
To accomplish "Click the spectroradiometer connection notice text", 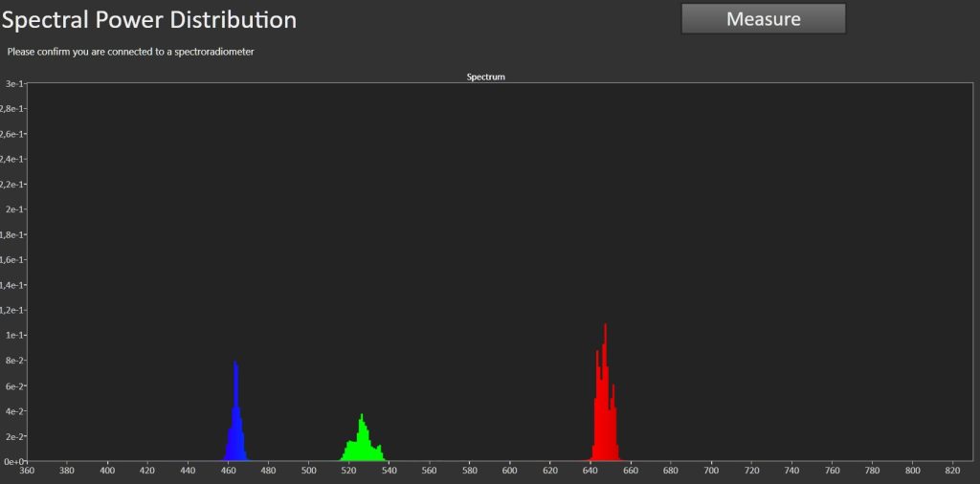I will pos(130,52).
